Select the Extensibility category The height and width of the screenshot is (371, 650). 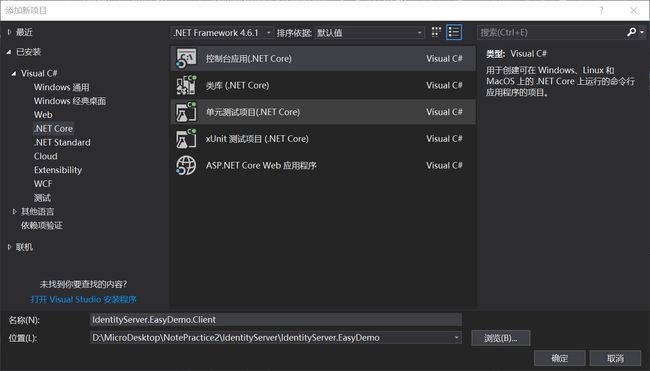(58, 170)
